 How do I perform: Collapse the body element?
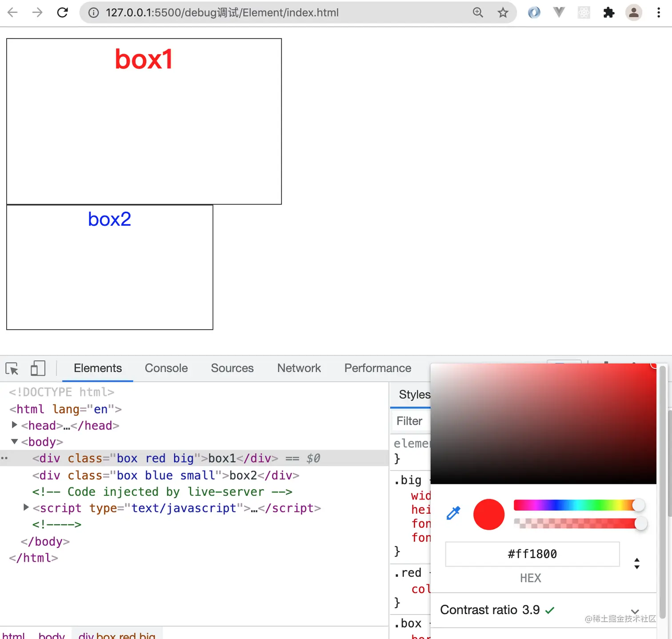point(14,441)
